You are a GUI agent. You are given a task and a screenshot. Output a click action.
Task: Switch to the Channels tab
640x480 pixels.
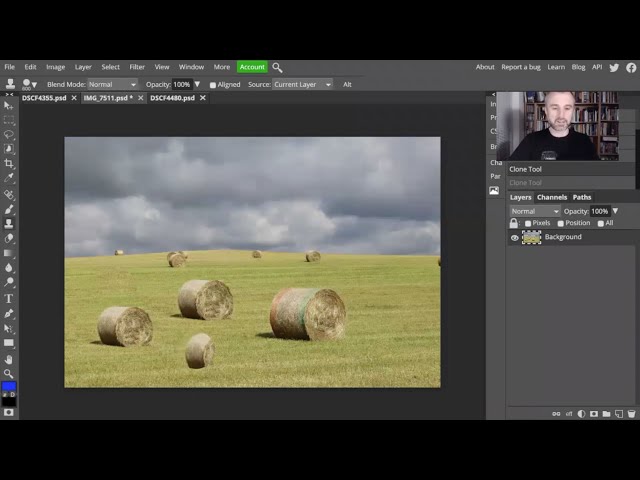tap(552, 197)
